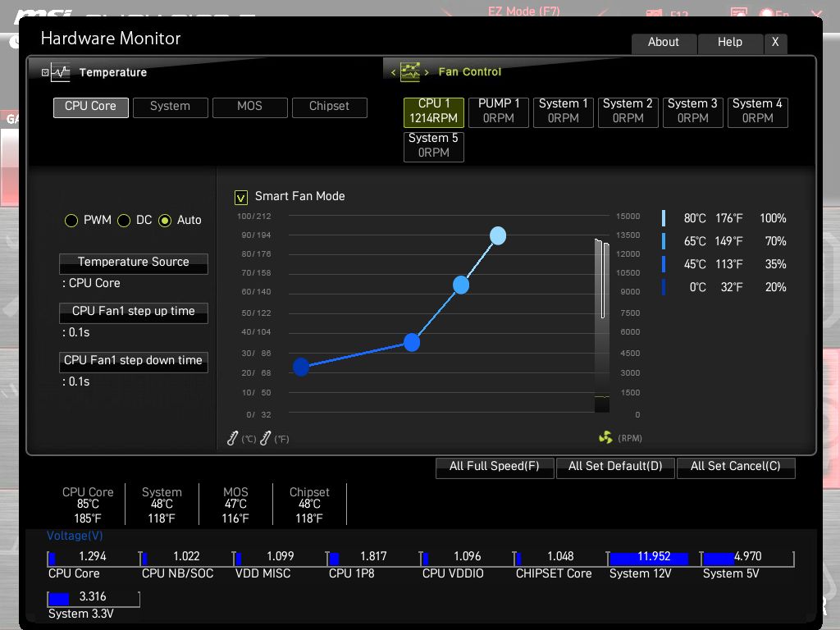The width and height of the screenshot is (840, 630).
Task: Select the System 3 fan tab
Action: 692,112
